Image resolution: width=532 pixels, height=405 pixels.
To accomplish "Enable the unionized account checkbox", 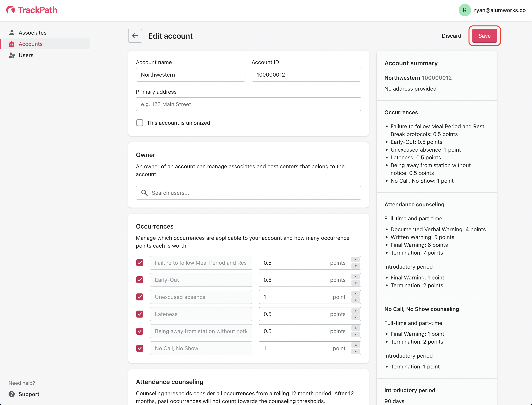I will (x=140, y=123).
